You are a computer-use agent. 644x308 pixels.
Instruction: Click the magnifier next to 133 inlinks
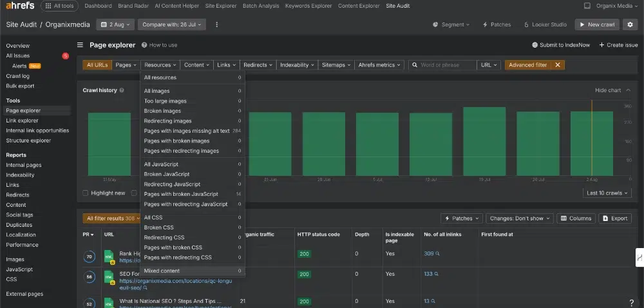click(436, 274)
